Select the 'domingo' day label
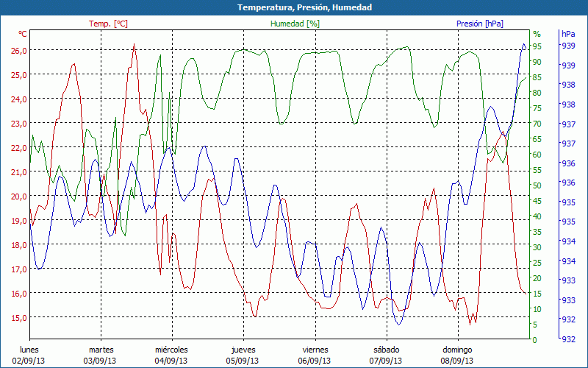Screen dimensions: 588x368 tap(457, 350)
